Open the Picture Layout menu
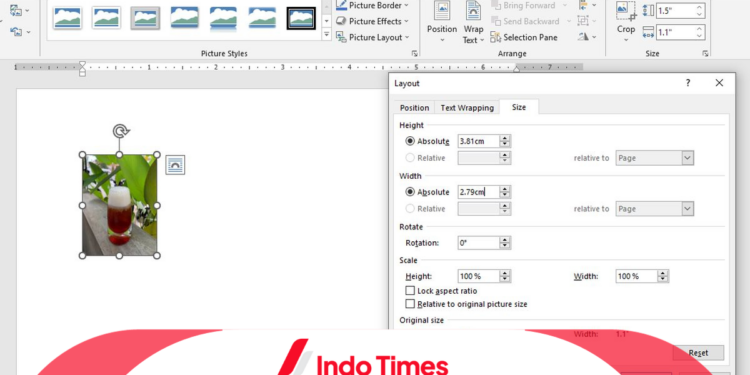The image size is (750, 375). [x=372, y=37]
